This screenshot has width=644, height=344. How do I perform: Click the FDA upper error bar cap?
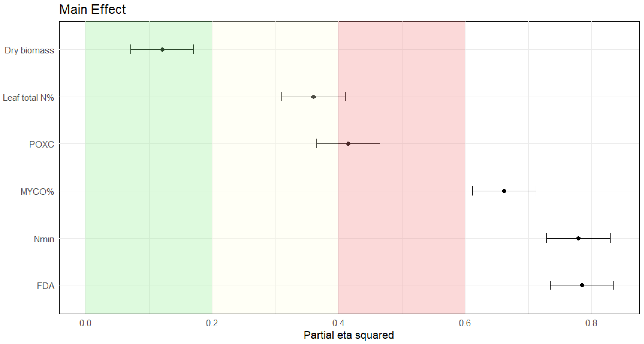click(x=613, y=285)
